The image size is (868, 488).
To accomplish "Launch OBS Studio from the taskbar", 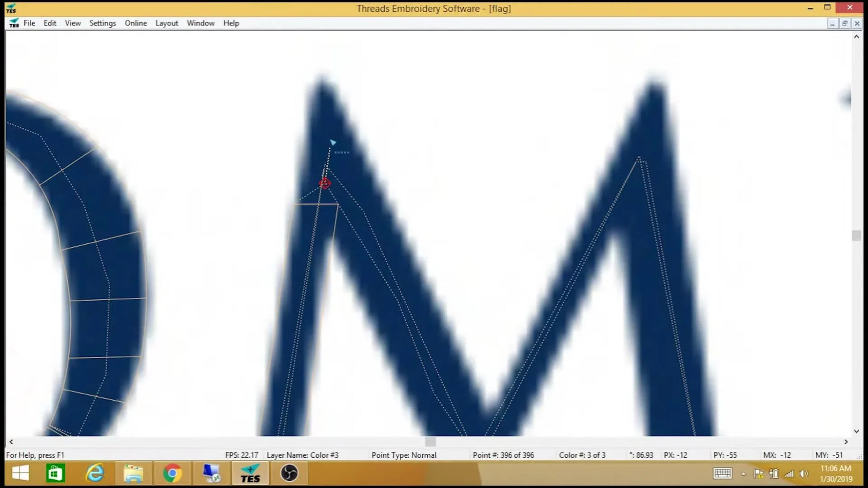I will [289, 472].
